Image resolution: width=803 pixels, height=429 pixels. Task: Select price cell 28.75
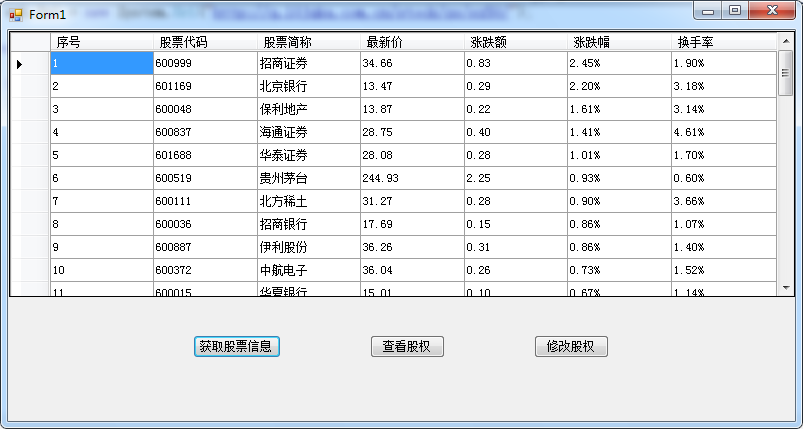[x=412, y=132]
